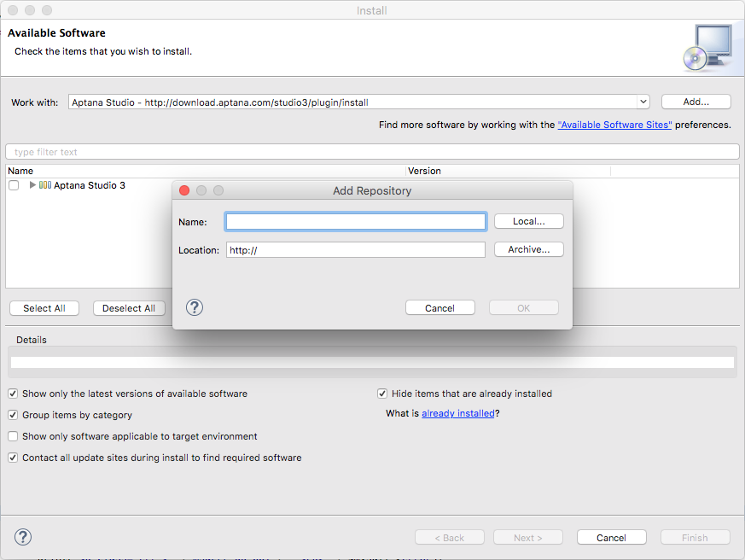Screen dimensions: 745x560
Task: Focus the repository Name input field
Action: (355, 222)
